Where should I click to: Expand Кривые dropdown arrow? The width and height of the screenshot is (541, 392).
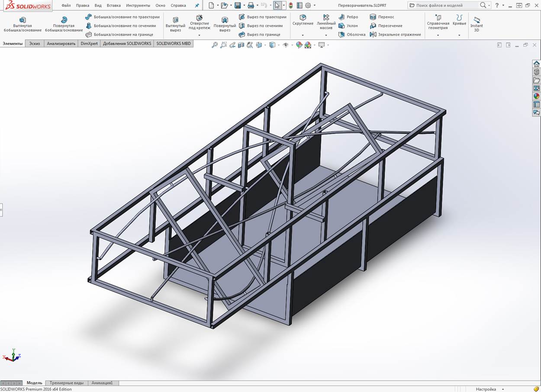click(x=459, y=35)
